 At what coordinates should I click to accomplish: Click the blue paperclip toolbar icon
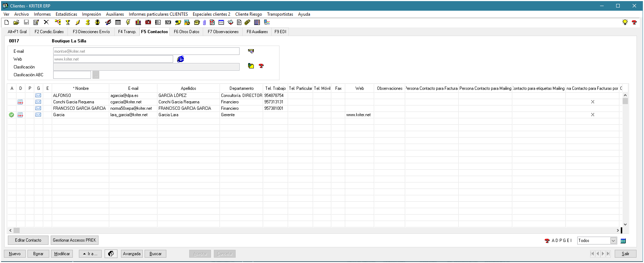[x=204, y=22]
